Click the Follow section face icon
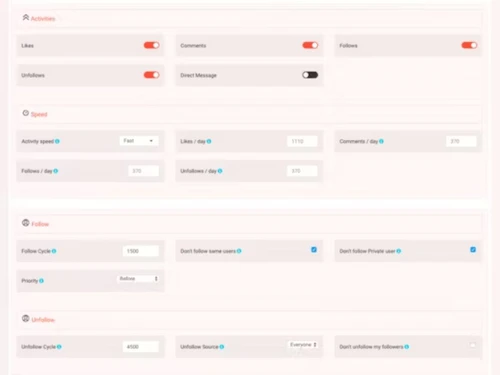Screen dimensions: 500x375 point(26,223)
